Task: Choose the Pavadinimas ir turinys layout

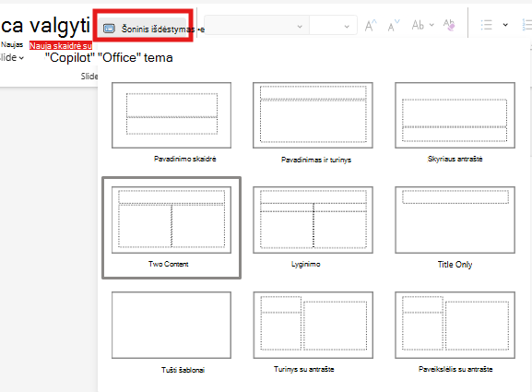Action: tap(313, 115)
